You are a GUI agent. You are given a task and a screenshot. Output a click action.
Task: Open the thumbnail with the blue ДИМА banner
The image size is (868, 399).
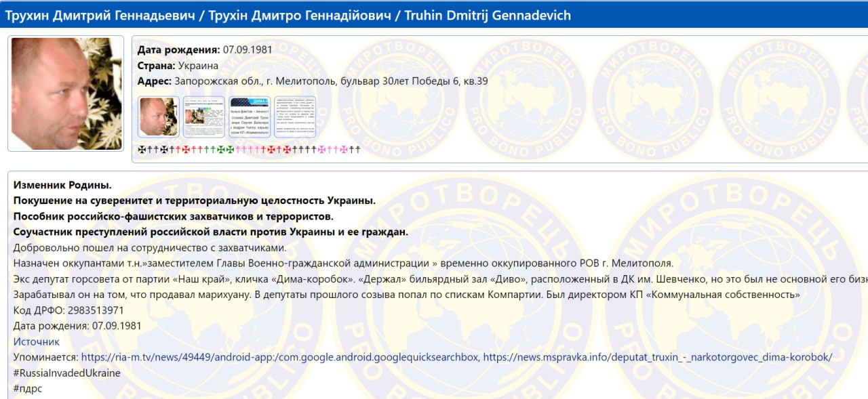coord(250,117)
